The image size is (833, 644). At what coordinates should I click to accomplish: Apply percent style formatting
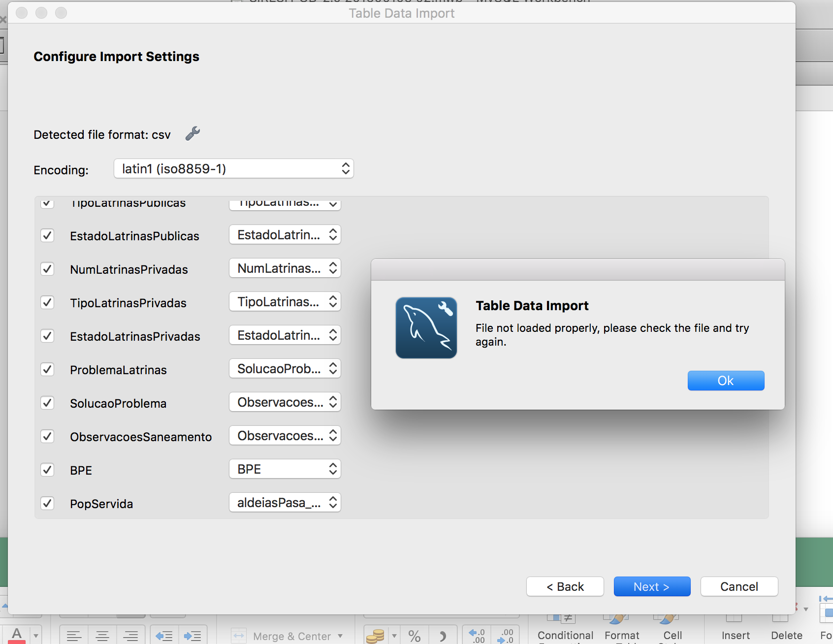(x=414, y=635)
